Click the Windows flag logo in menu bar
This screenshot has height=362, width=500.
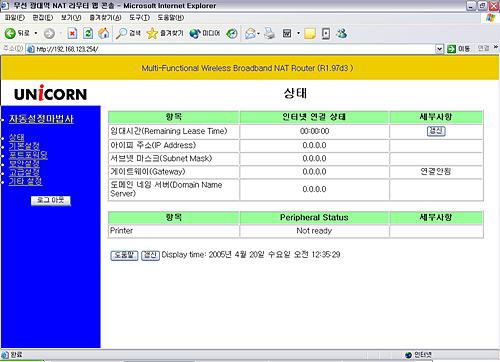click(490, 18)
